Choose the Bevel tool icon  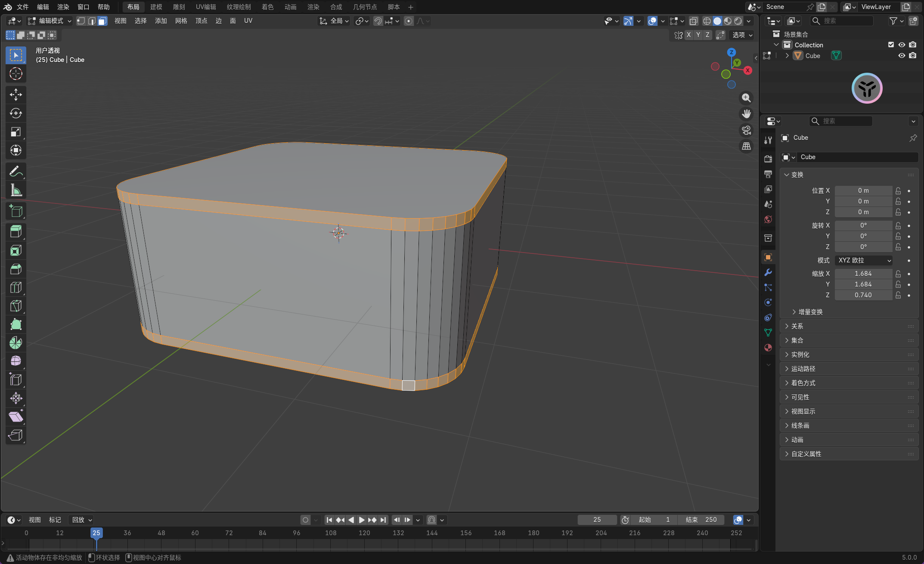click(16, 269)
